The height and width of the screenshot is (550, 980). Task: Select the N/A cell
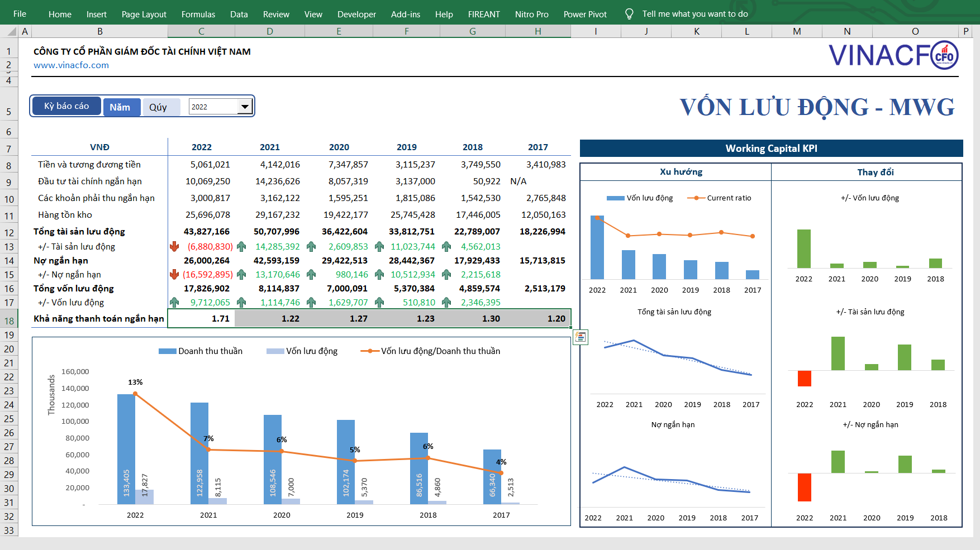(x=537, y=181)
